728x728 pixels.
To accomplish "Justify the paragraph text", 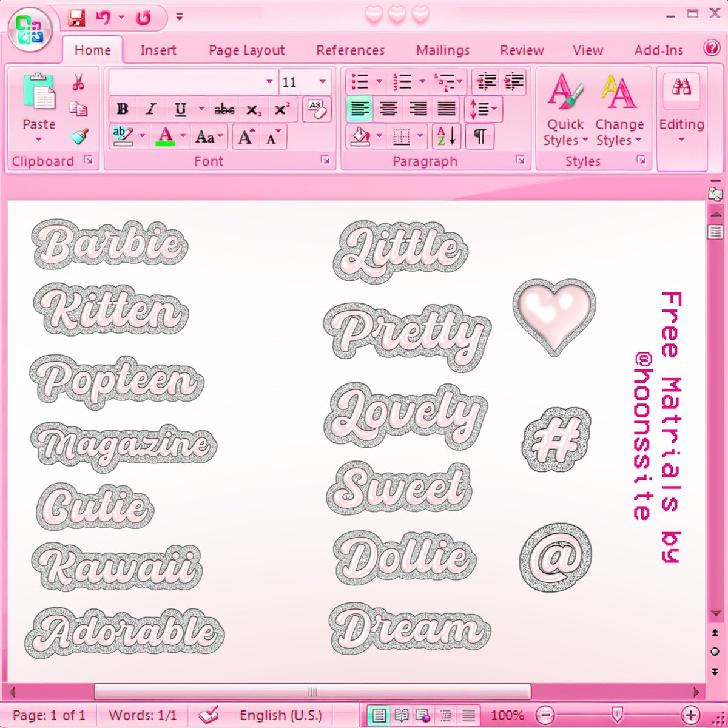I will click(x=447, y=109).
